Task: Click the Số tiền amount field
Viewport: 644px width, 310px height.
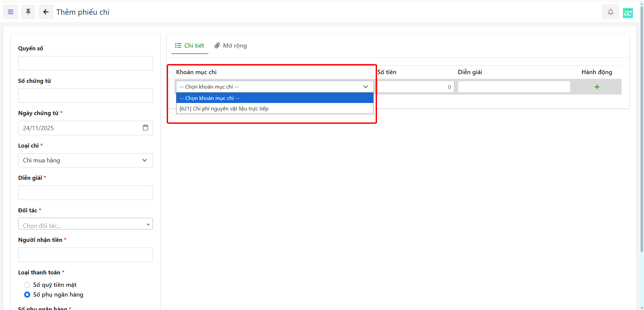Action: [415, 87]
